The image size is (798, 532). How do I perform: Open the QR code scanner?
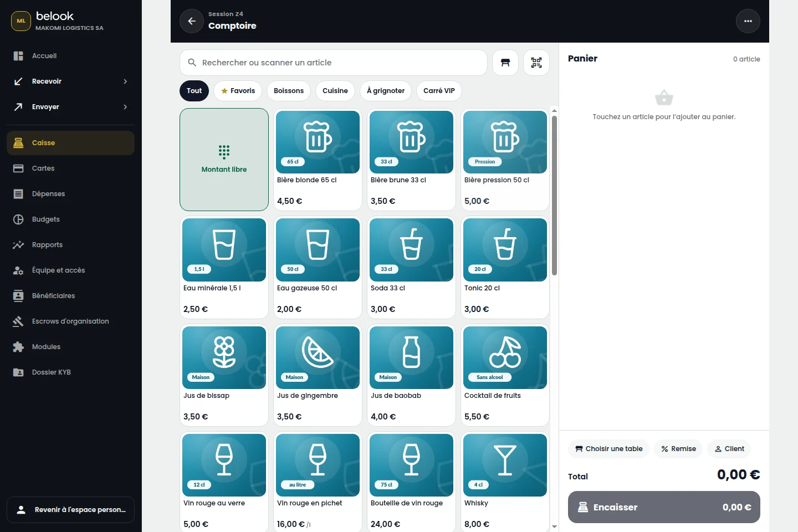pos(536,63)
